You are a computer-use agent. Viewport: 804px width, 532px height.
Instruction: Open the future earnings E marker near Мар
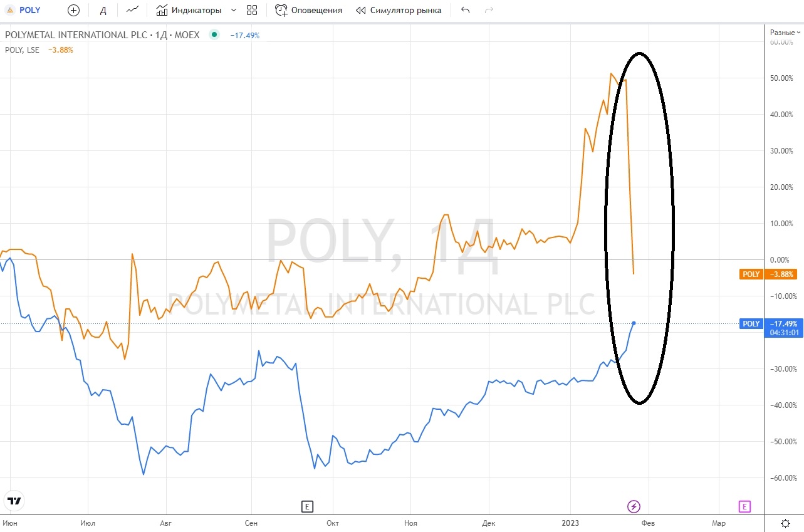point(744,506)
